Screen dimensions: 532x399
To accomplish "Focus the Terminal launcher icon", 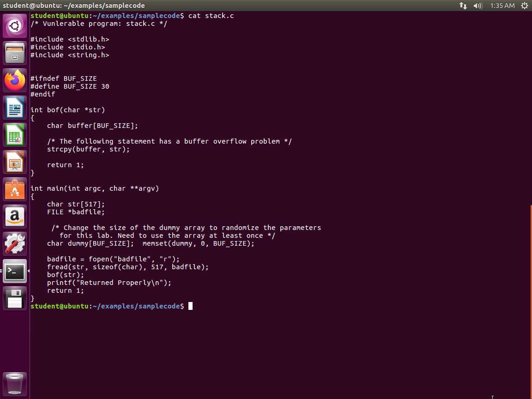I will tap(15, 271).
